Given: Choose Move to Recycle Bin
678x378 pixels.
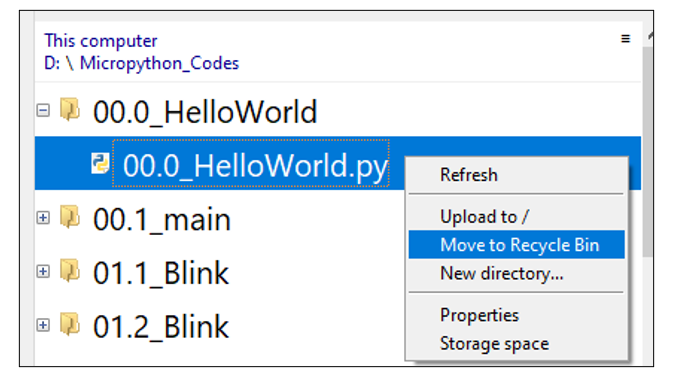Looking at the screenshot, I should (516, 245).
